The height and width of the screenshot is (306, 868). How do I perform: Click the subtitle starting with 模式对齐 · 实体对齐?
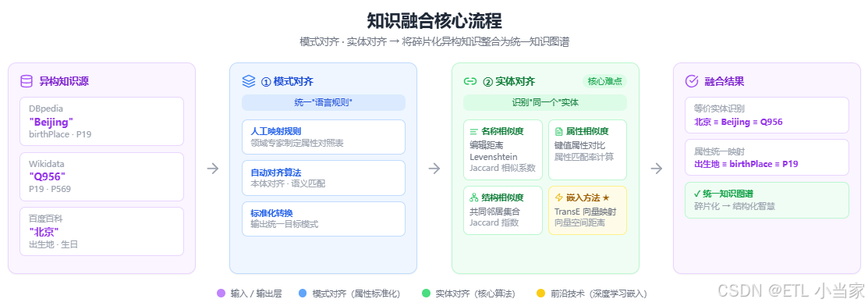[434, 41]
